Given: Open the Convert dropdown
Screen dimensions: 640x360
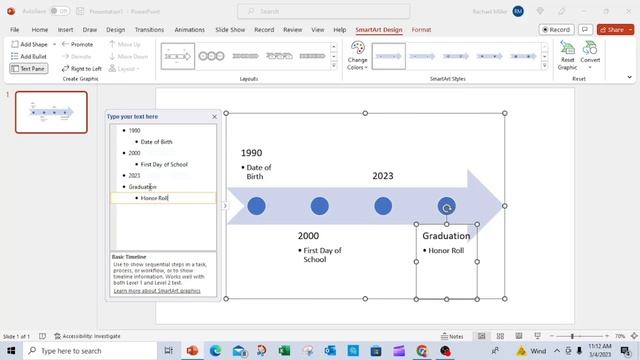Looking at the screenshot, I should click(x=590, y=55).
